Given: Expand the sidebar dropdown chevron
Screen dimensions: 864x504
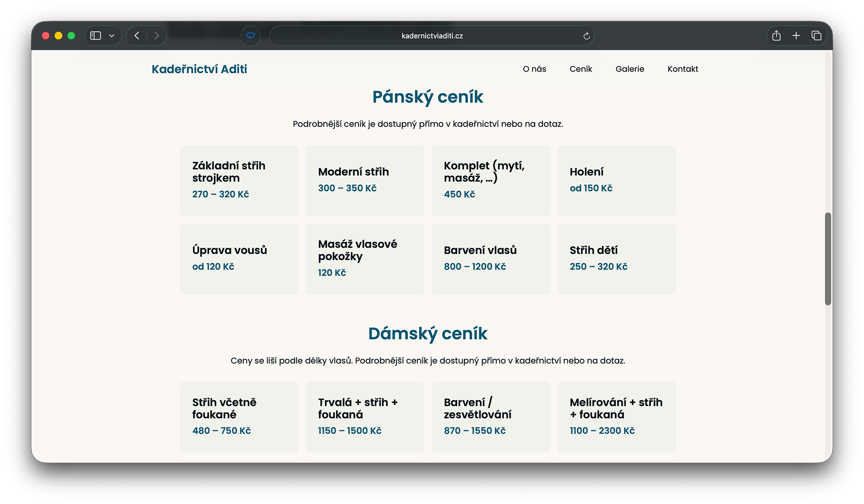Looking at the screenshot, I should (x=112, y=36).
